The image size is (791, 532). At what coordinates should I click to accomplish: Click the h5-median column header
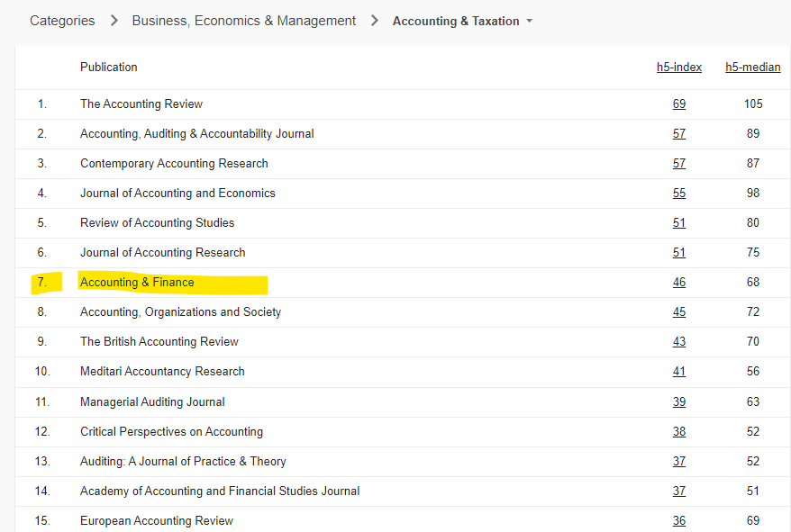752,68
